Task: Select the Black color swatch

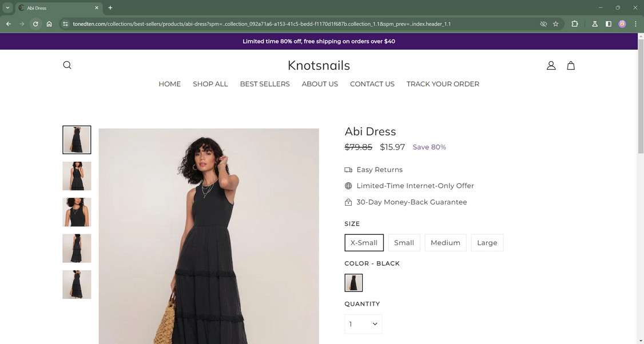Action: click(x=353, y=282)
